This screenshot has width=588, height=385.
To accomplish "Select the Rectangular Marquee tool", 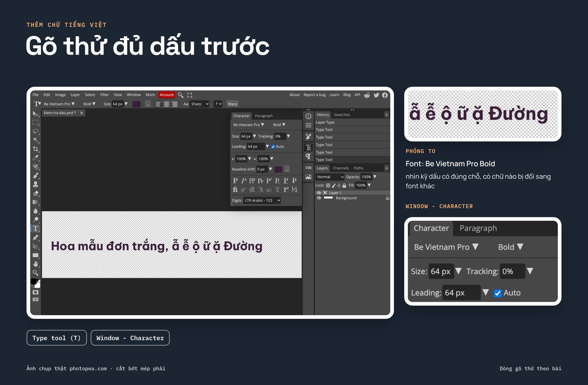I will pyautogui.click(x=36, y=123).
